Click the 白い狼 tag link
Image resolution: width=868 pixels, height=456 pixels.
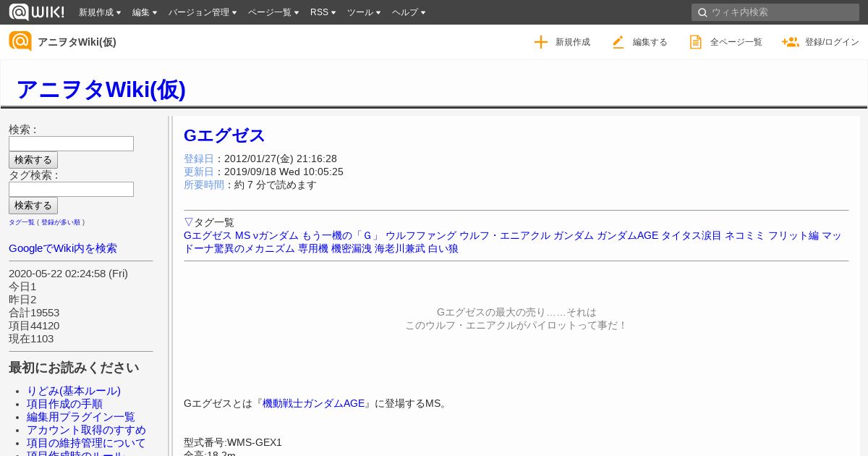443,248
